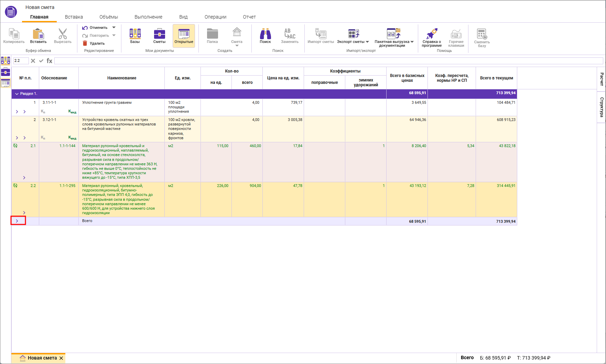Click refresh icon on row 2.1
This screenshot has height=364, width=606.
coord(15,146)
